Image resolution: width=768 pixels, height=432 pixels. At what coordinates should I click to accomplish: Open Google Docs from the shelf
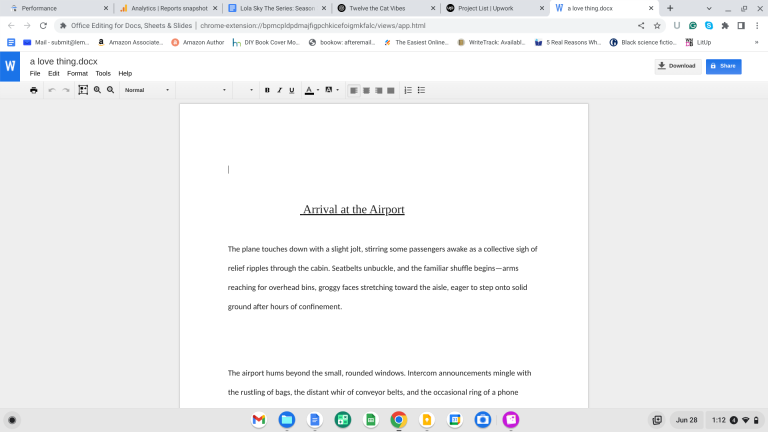click(314, 420)
